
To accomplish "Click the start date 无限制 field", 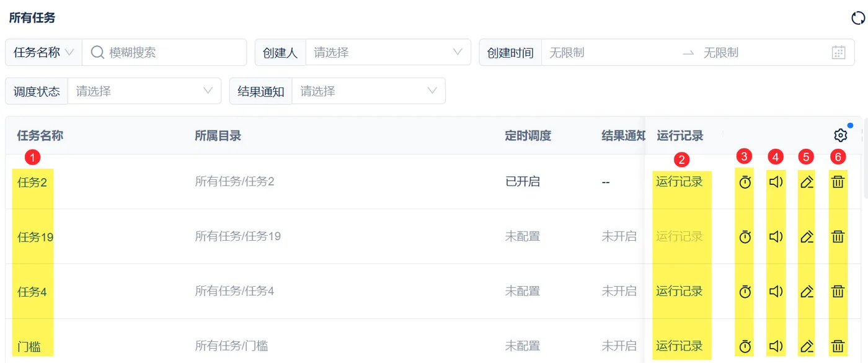I will pyautogui.click(x=608, y=53).
